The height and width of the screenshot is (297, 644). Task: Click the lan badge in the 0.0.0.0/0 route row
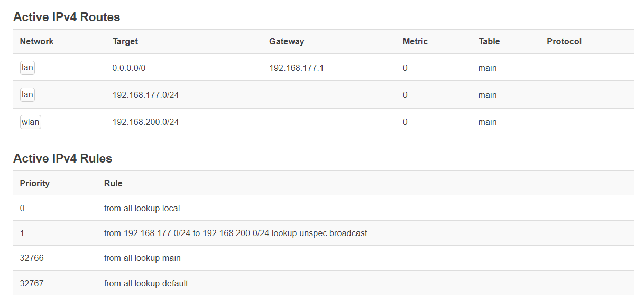pyautogui.click(x=27, y=68)
